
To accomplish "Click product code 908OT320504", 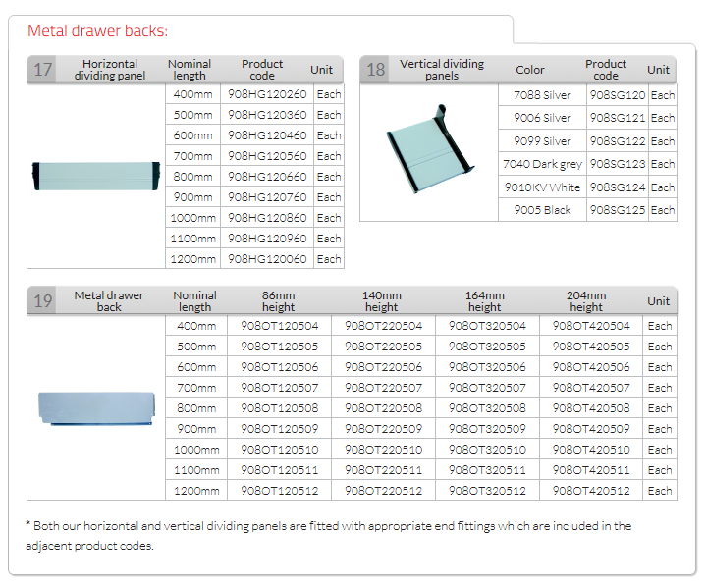I will [x=487, y=326].
